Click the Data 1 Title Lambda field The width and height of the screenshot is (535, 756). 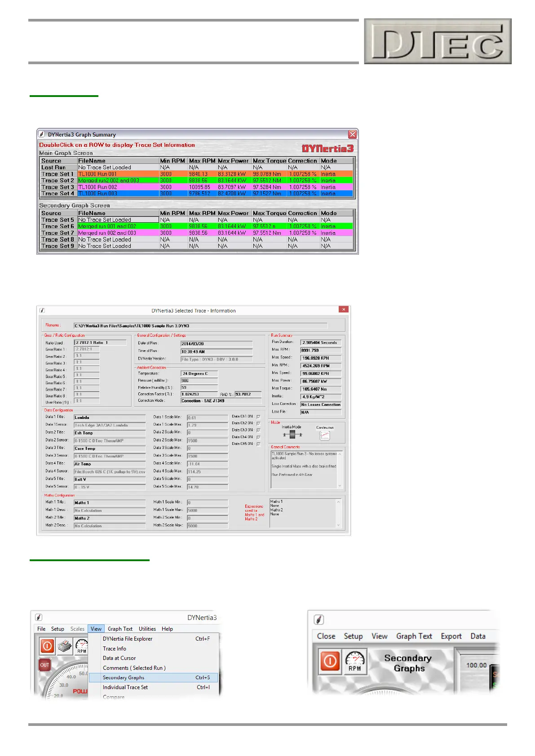coord(110,418)
